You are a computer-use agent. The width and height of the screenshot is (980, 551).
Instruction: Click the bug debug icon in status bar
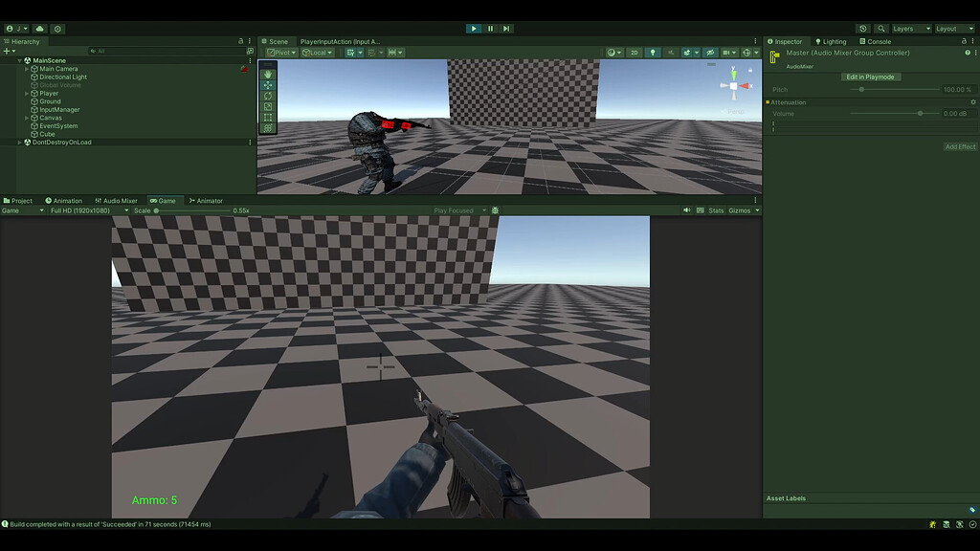coord(932,525)
